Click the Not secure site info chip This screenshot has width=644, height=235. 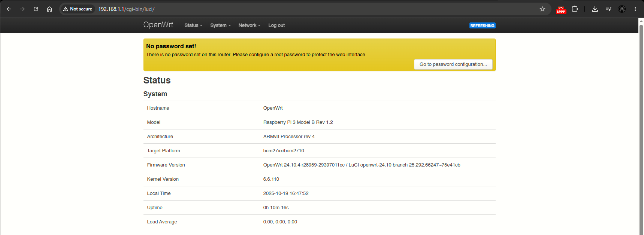(x=78, y=9)
